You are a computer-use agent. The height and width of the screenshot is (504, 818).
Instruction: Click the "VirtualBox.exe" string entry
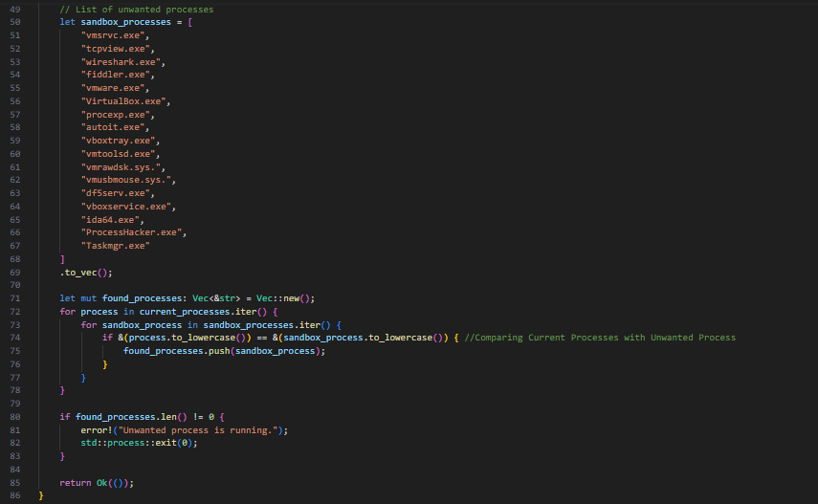coord(123,101)
